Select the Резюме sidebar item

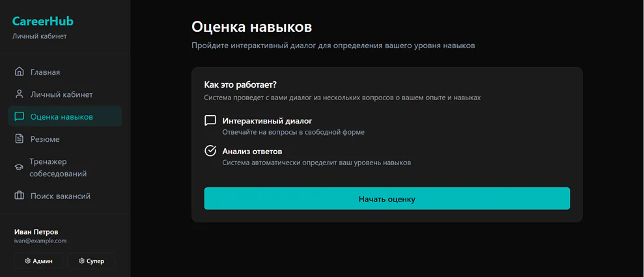point(45,139)
